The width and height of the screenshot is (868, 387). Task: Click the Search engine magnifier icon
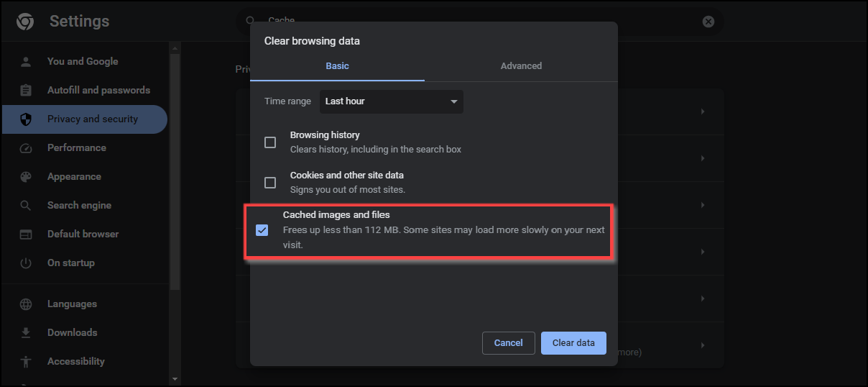(x=26, y=206)
